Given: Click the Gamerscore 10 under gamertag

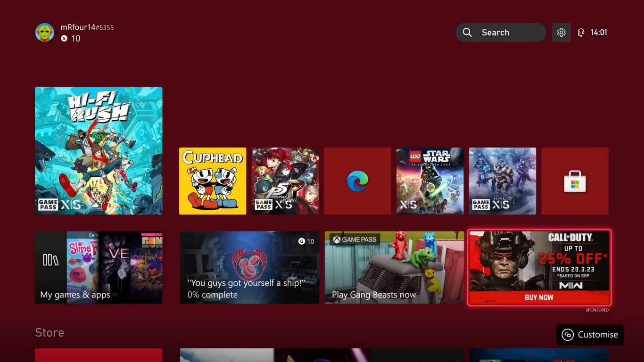Looking at the screenshot, I should coord(71,39).
